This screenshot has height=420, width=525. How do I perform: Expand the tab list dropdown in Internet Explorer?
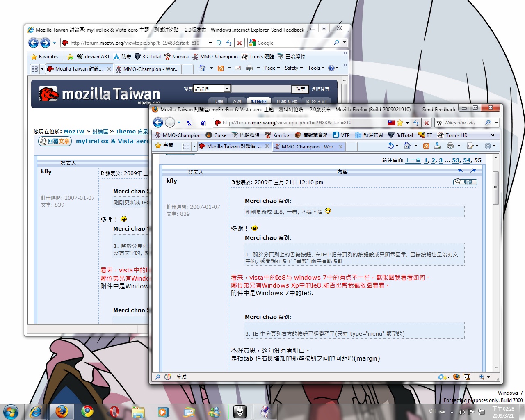pos(42,69)
